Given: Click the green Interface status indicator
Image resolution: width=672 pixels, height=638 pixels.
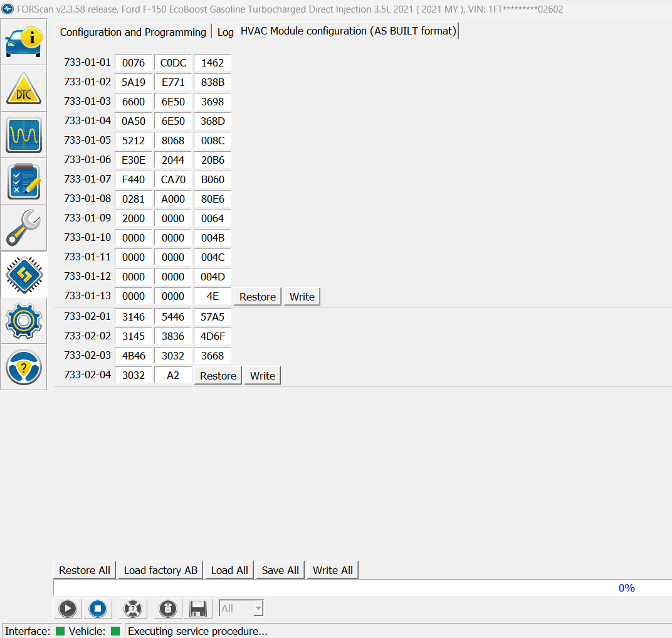Looking at the screenshot, I should (60, 631).
